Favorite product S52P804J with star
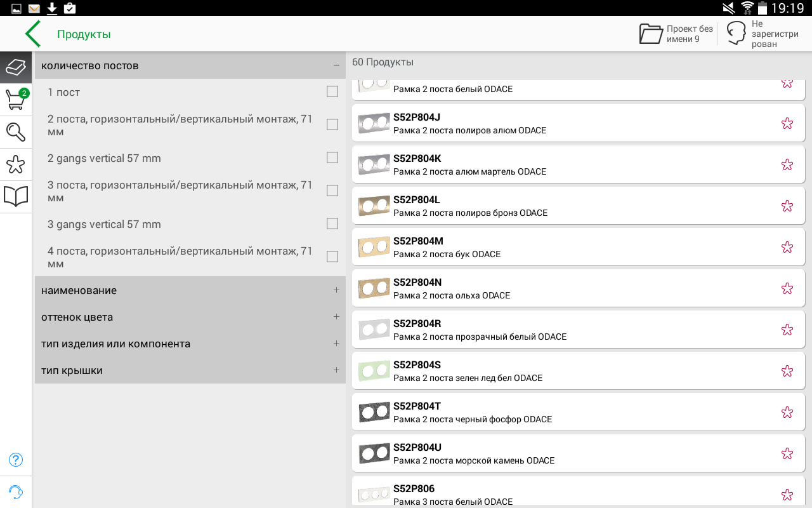Viewport: 812px width, 508px height. (x=787, y=123)
